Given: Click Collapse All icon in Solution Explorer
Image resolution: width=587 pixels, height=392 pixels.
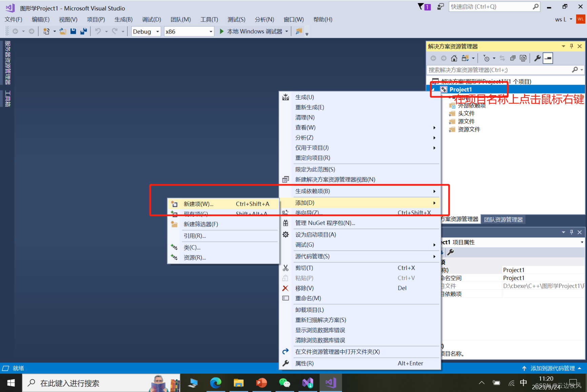Looking at the screenshot, I should pos(513,58).
